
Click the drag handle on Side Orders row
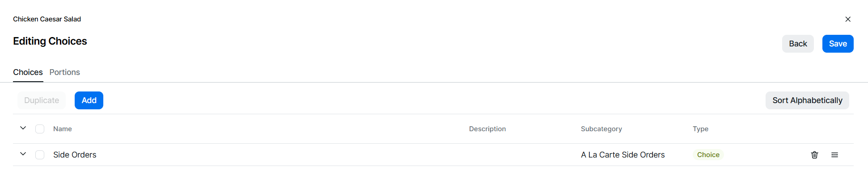pyautogui.click(x=834, y=155)
